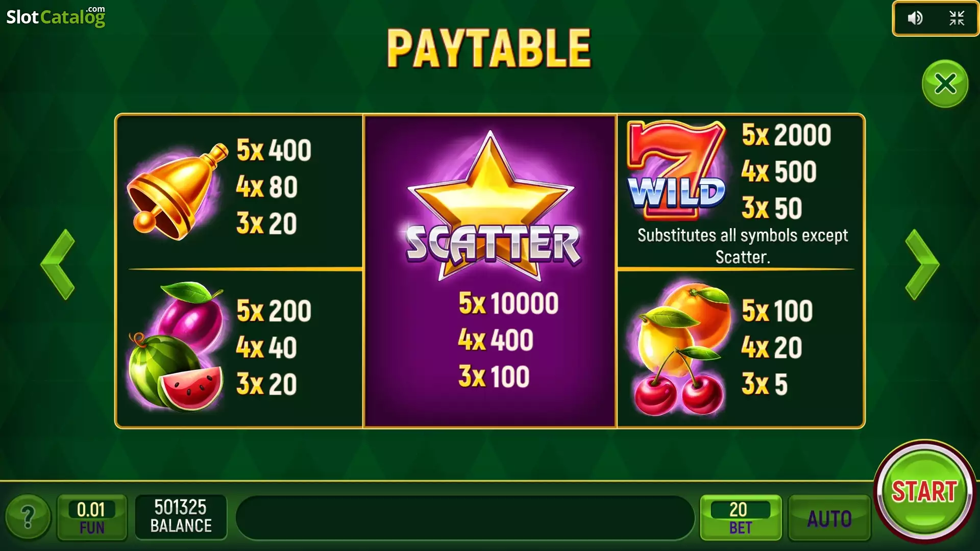Close the paytable with green X

pos(945,84)
